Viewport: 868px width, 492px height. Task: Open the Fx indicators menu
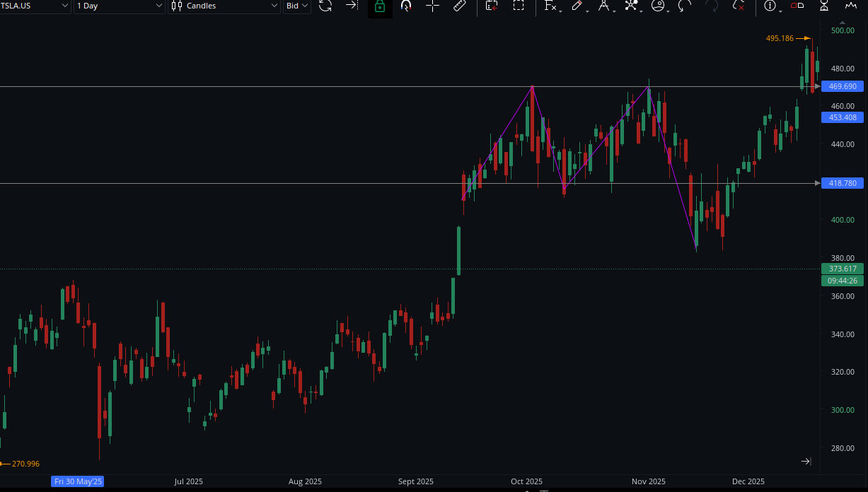[551, 6]
